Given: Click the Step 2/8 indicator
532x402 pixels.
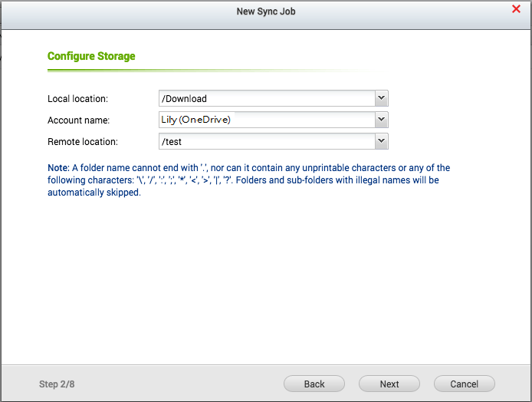Looking at the screenshot, I should tap(58, 384).
